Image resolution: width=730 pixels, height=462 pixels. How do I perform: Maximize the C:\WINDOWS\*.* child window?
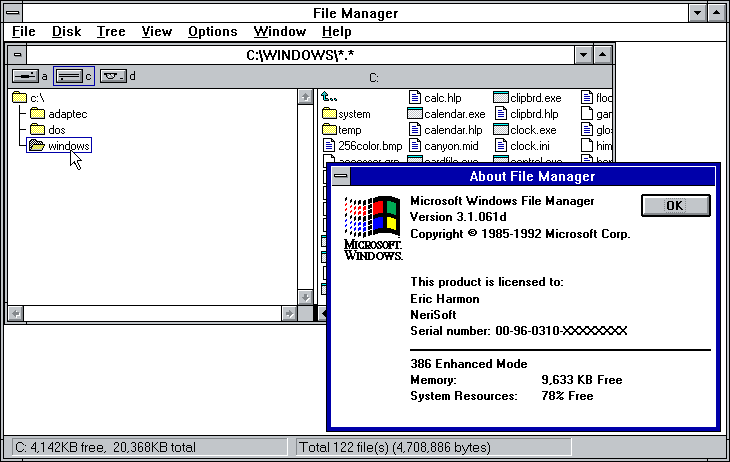pyautogui.click(x=602, y=55)
